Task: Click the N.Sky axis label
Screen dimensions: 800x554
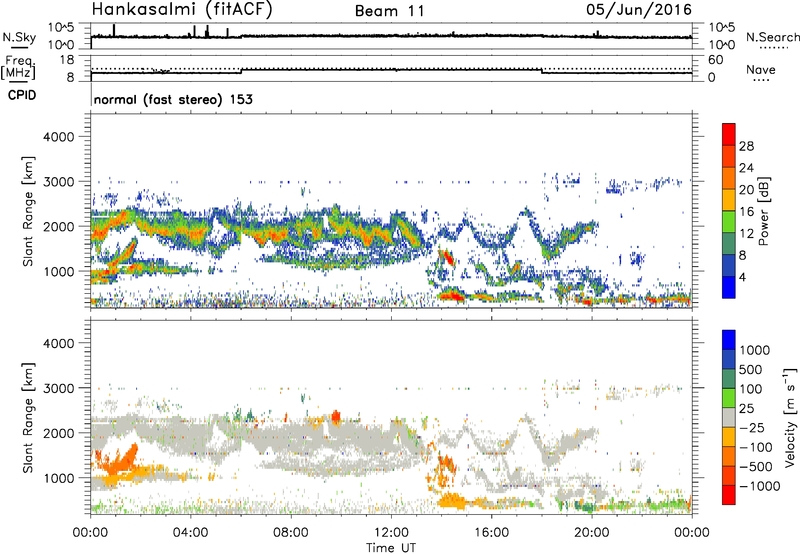Action: [19, 37]
